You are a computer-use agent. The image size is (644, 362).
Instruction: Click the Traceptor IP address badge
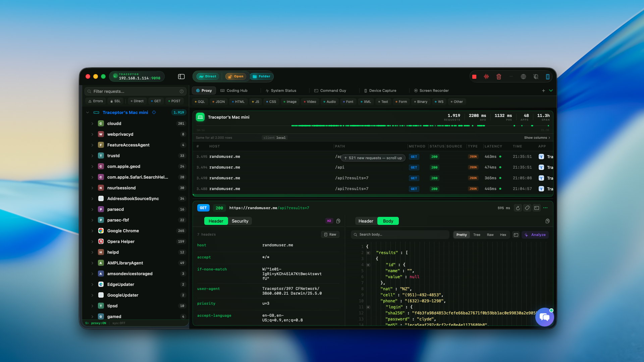(137, 76)
